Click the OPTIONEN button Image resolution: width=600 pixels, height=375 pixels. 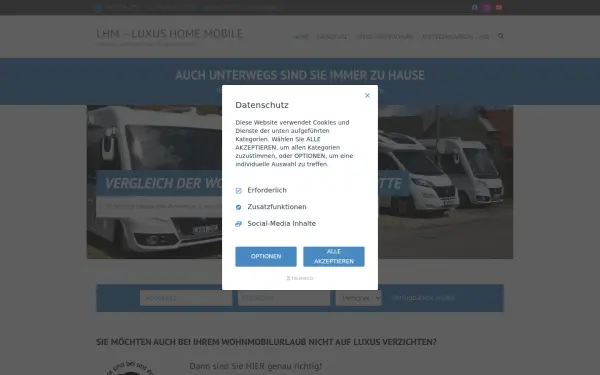pyautogui.click(x=266, y=256)
